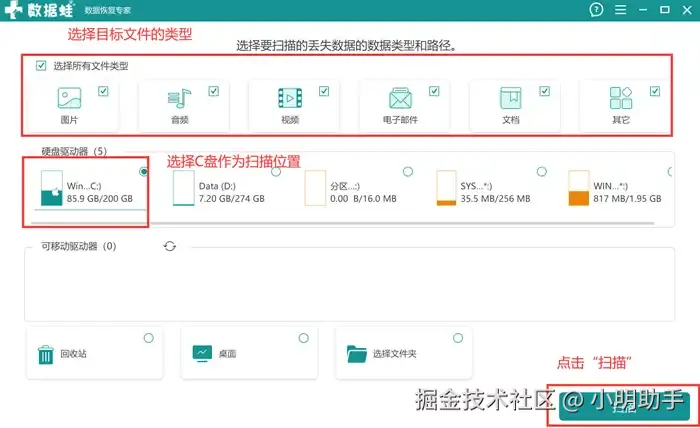Select the SYS 256 MB radio button
This screenshot has height=428, width=700.
coord(542,171)
